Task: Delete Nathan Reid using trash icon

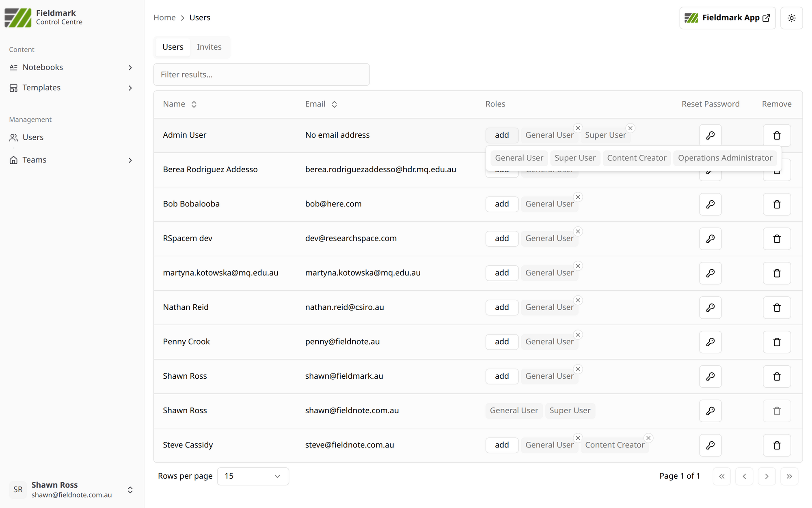Action: pyautogui.click(x=776, y=308)
